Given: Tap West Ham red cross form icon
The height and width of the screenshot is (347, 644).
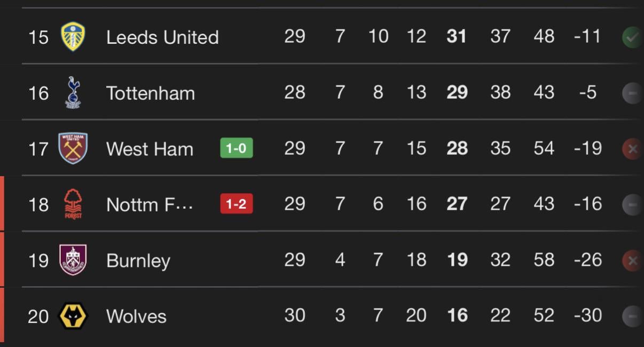Looking at the screenshot, I should tap(632, 149).
